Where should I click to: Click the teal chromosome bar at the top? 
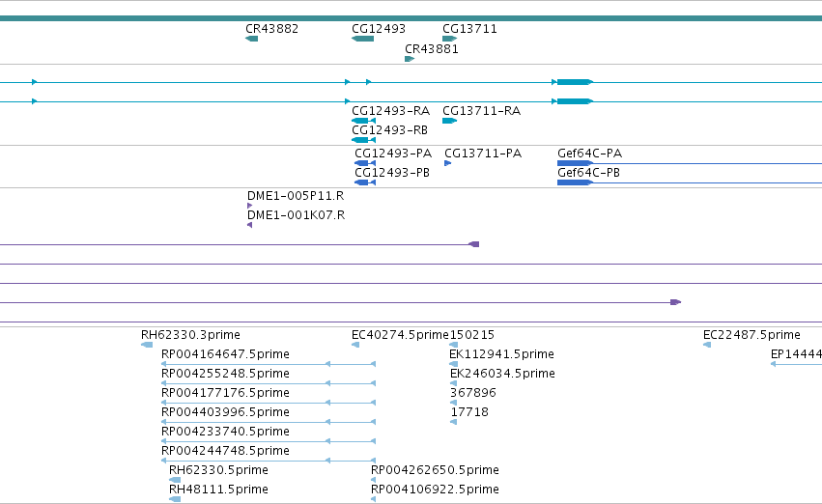point(411,18)
